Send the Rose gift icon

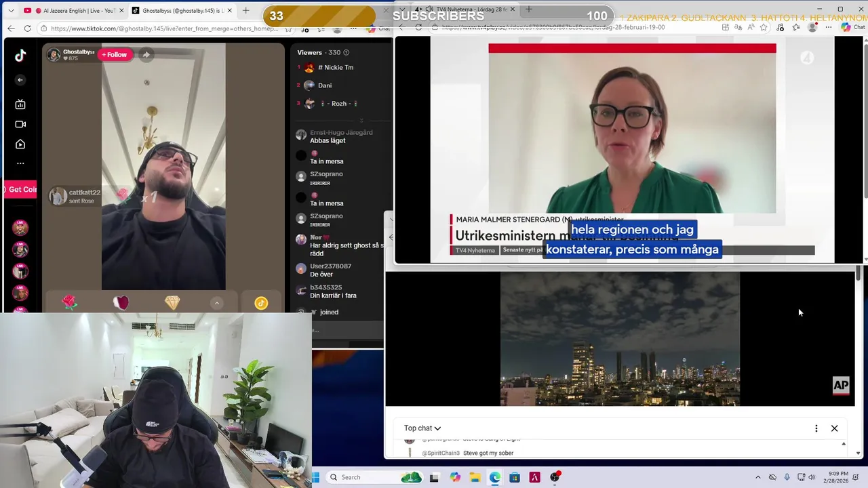pyautogui.click(x=70, y=303)
